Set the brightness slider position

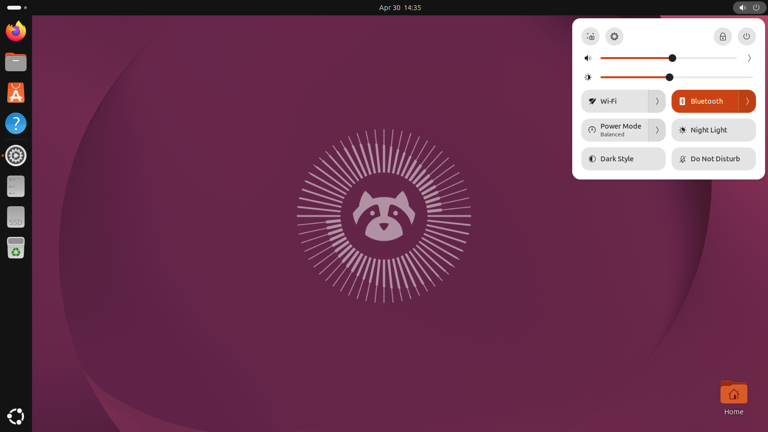(677, 77)
